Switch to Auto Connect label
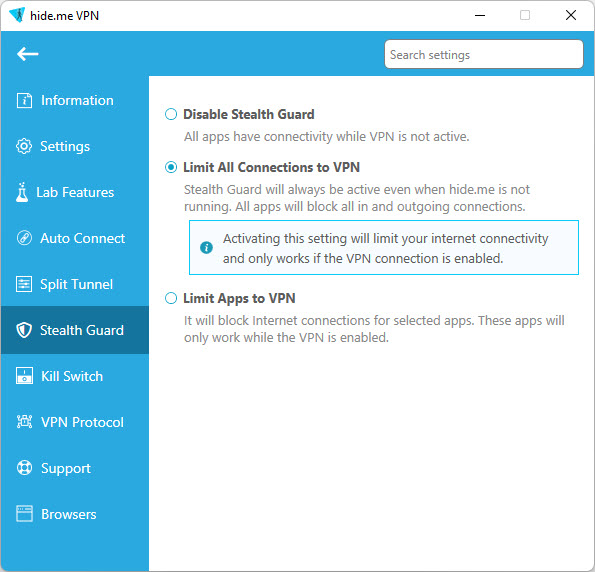The width and height of the screenshot is (595, 572). 82,238
